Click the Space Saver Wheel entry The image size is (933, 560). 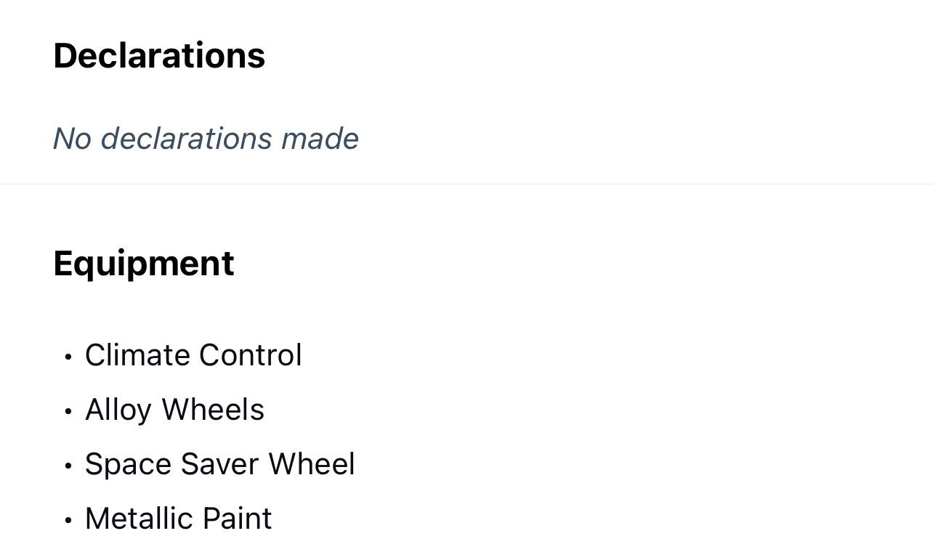point(219,464)
